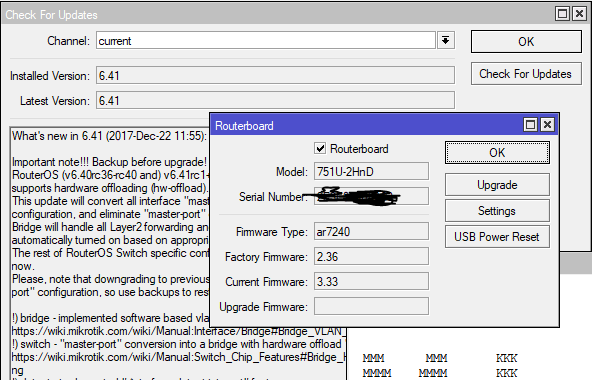Screen dimensions: 592x380
Task: Click the Factory Firmware field 2.36
Action: coord(371,256)
